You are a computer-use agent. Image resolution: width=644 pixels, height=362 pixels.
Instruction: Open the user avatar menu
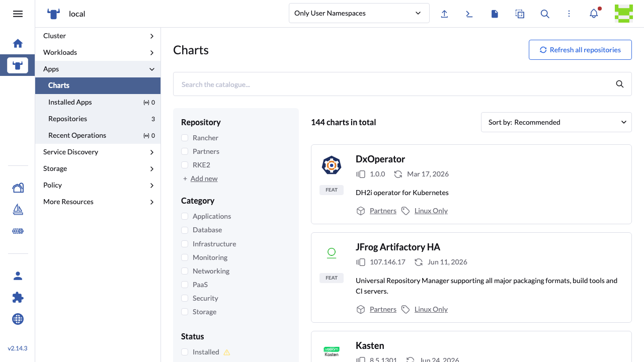coord(623,14)
